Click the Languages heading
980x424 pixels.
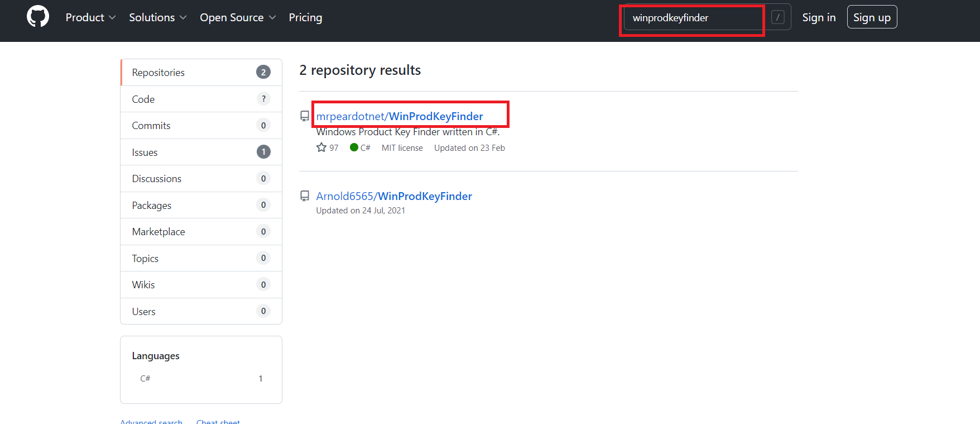[156, 356]
